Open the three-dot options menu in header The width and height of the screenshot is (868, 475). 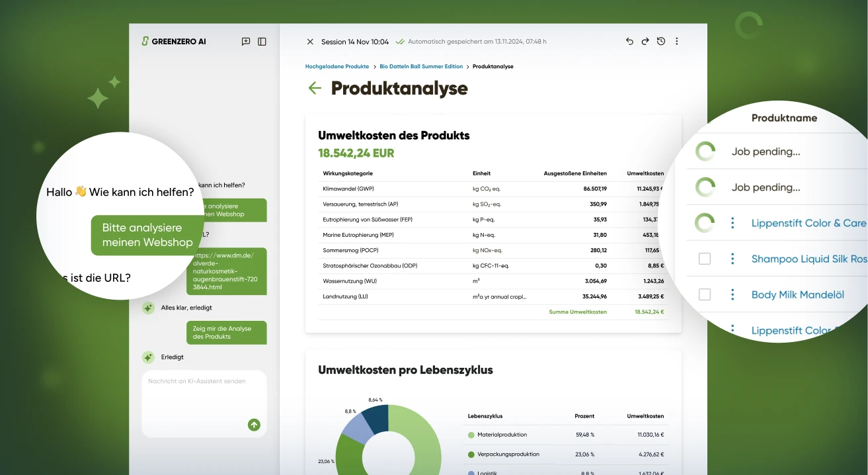677,41
